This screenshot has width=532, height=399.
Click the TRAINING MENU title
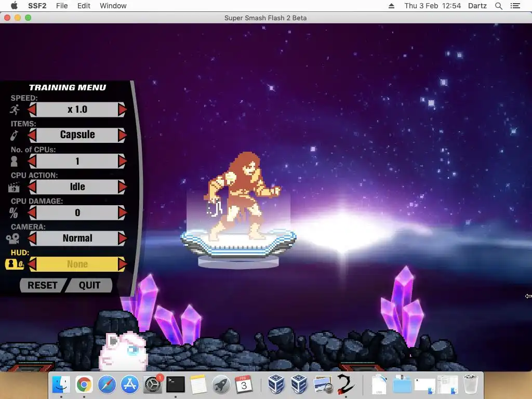68,87
